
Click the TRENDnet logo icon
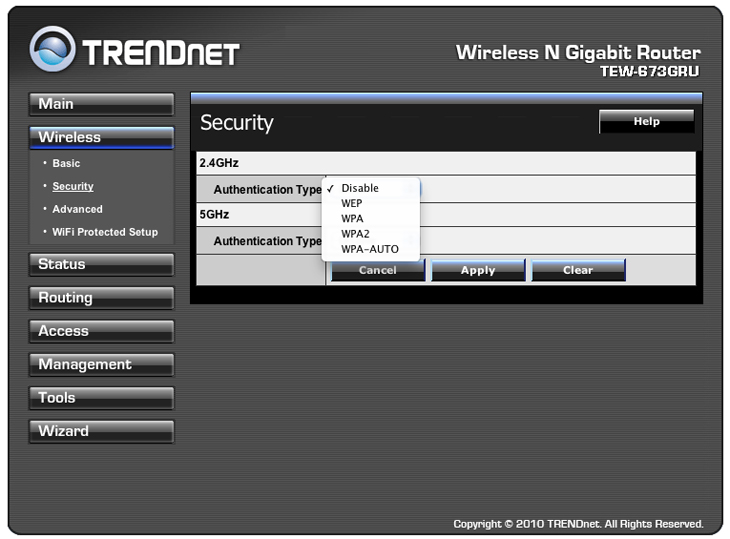coord(52,50)
